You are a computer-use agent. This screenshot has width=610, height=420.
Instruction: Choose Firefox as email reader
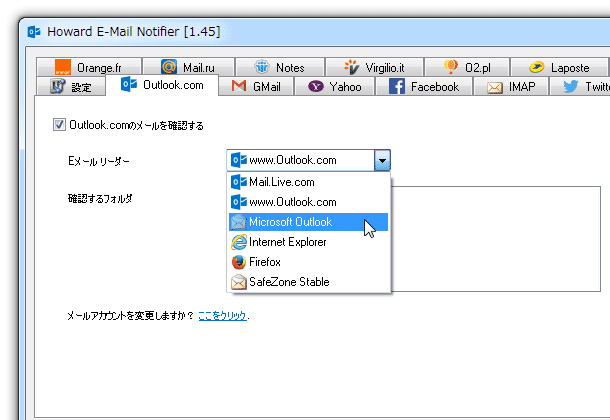coord(309,262)
